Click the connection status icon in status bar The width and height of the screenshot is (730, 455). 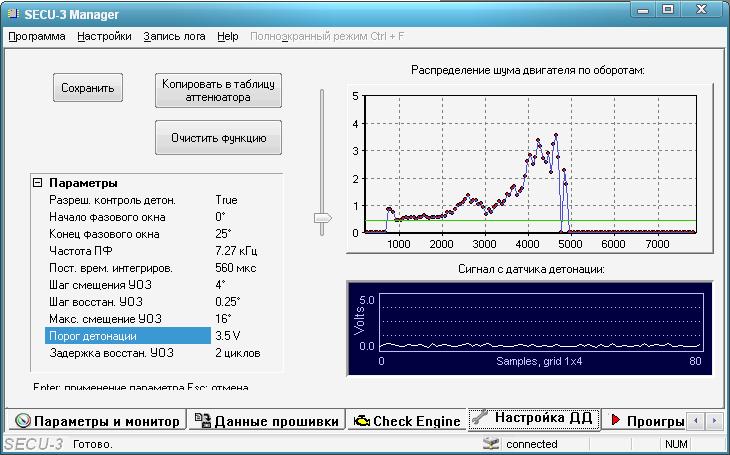[x=490, y=444]
